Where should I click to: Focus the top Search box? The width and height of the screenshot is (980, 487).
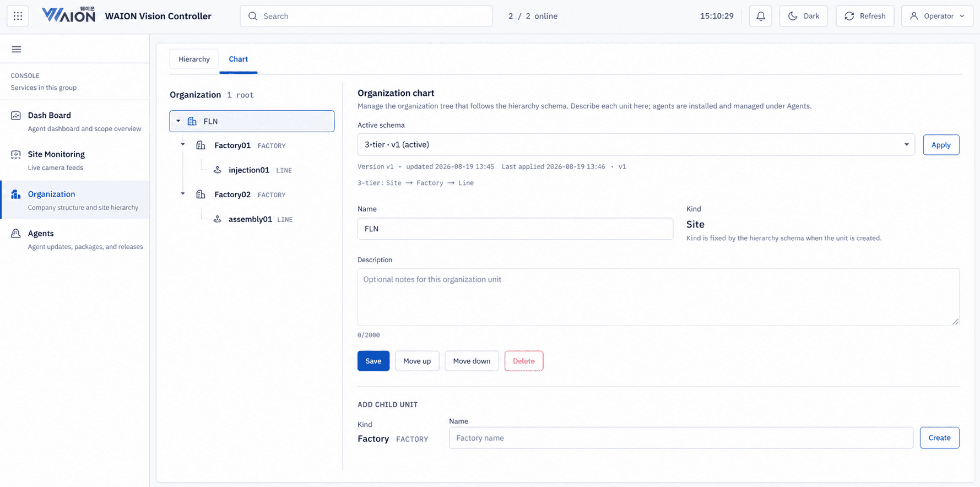click(366, 16)
